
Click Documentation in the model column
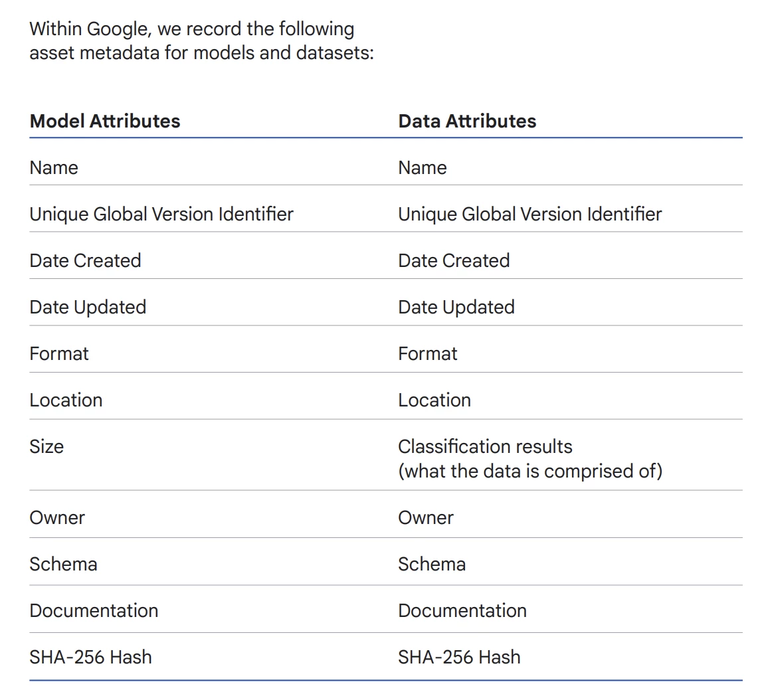tap(94, 611)
